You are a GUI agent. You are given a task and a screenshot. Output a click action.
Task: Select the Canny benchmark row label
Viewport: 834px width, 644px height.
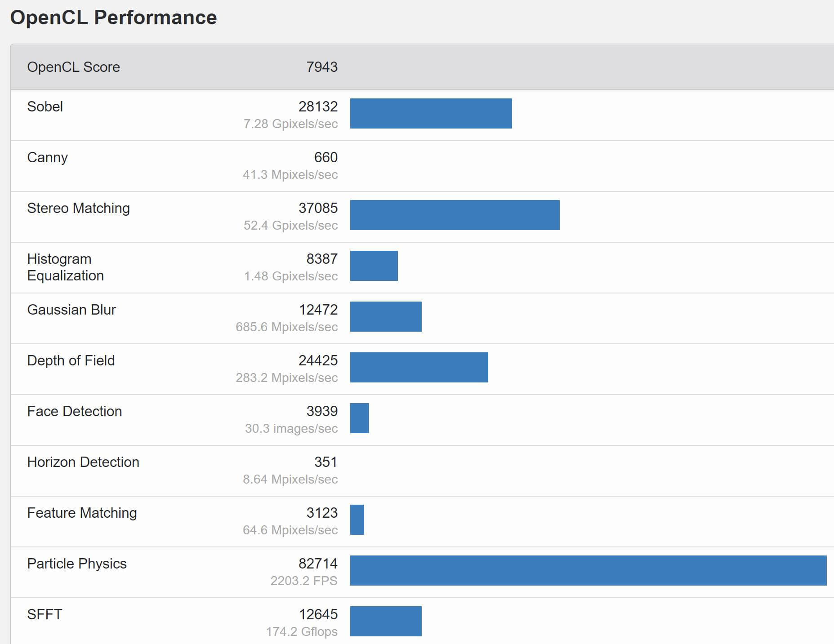pyautogui.click(x=47, y=157)
